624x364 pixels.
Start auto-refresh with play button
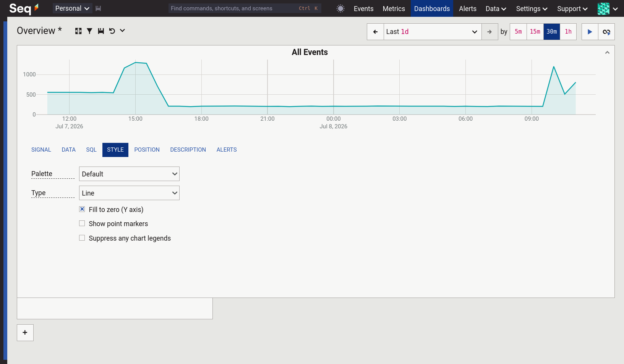coord(590,32)
